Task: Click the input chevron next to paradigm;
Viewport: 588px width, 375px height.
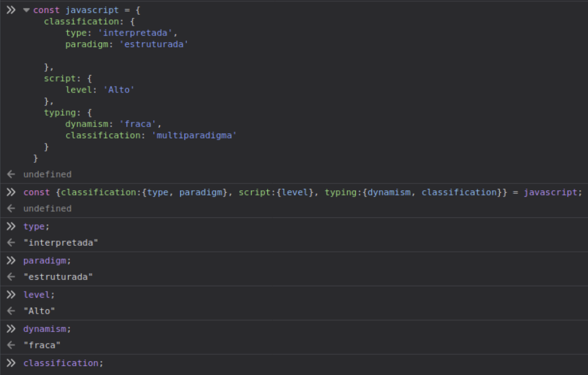Action: coord(11,261)
